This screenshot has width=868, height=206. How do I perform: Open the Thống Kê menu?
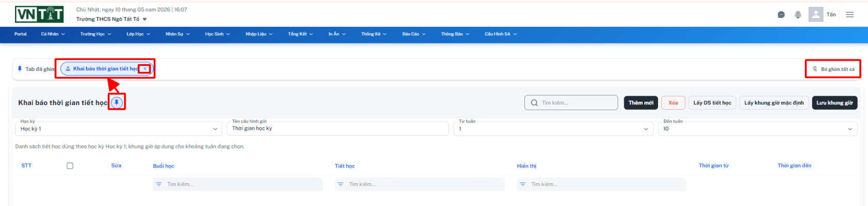click(x=374, y=34)
